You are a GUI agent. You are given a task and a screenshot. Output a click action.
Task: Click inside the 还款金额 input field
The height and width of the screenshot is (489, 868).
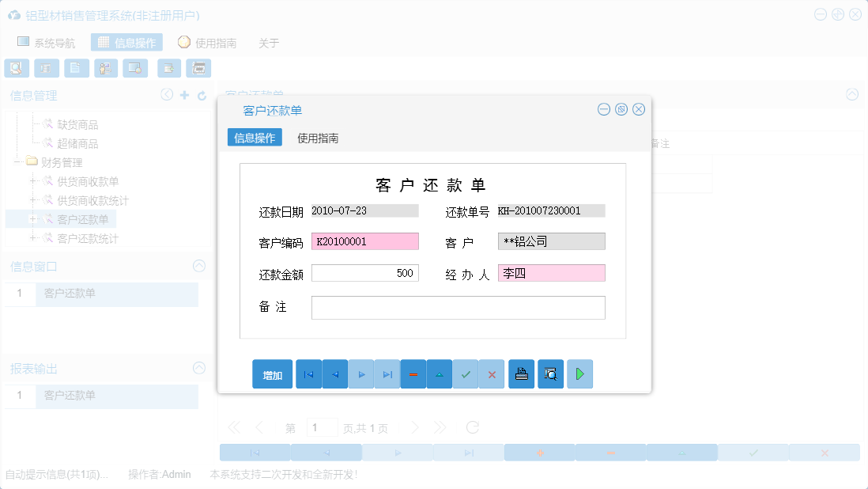point(365,272)
